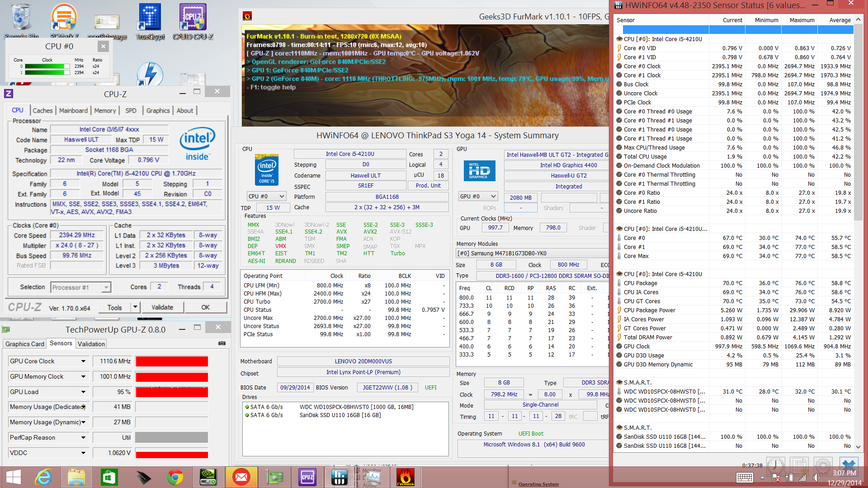Open the touch keyboard tray icon
This screenshot has height=488, width=868.
745,478
